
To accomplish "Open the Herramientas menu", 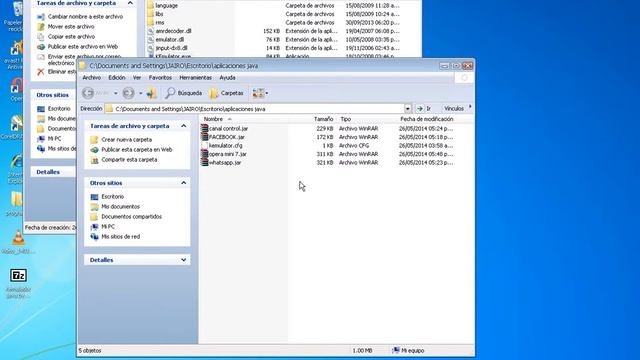I will pyautogui.click(x=196, y=78).
